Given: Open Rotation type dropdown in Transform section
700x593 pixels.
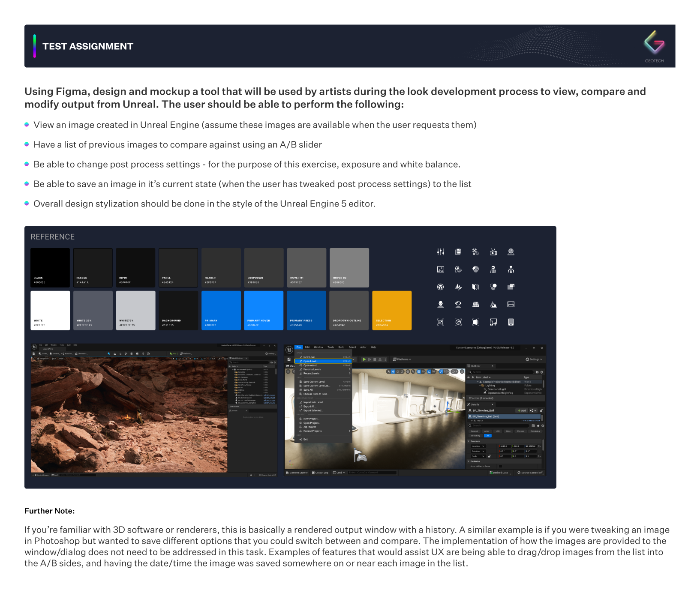Looking at the screenshot, I should tap(478, 451).
